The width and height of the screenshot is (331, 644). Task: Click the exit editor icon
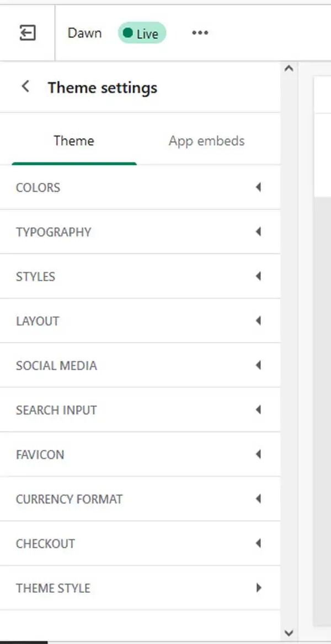tap(27, 33)
